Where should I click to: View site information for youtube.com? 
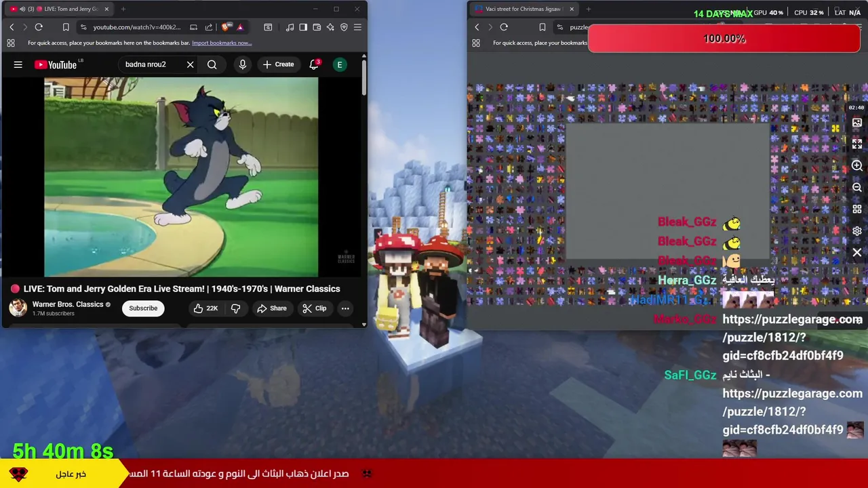tap(83, 27)
